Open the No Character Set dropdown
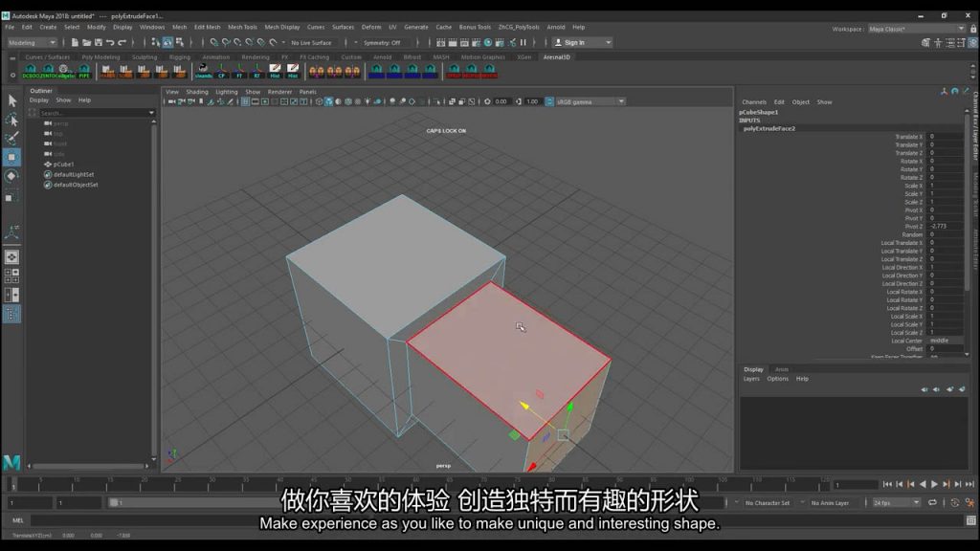 pos(767,503)
